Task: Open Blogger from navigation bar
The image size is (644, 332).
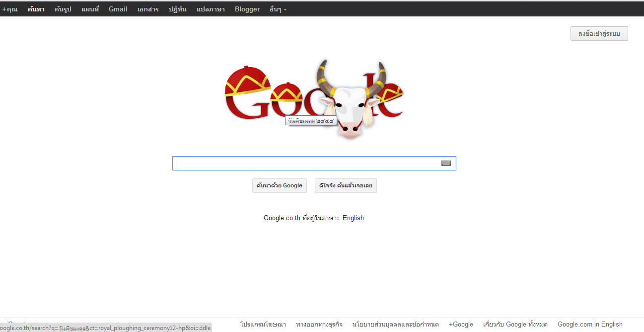Action: coord(247,9)
